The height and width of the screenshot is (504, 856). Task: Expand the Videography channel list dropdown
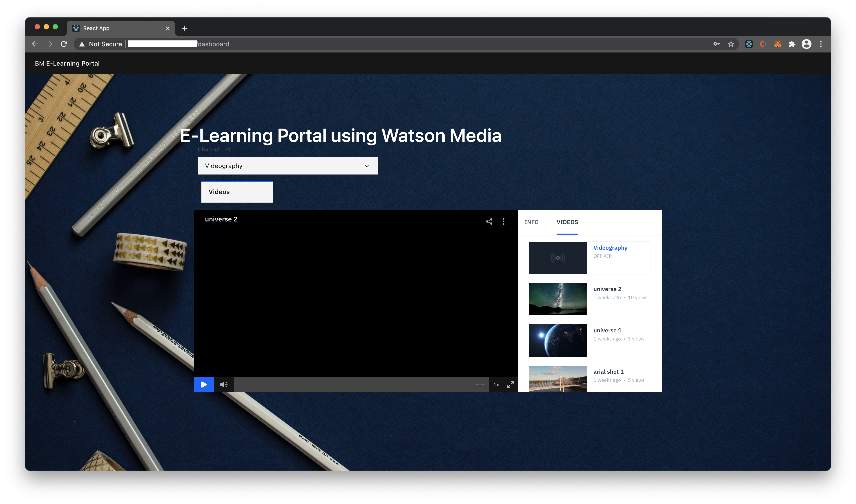point(288,166)
